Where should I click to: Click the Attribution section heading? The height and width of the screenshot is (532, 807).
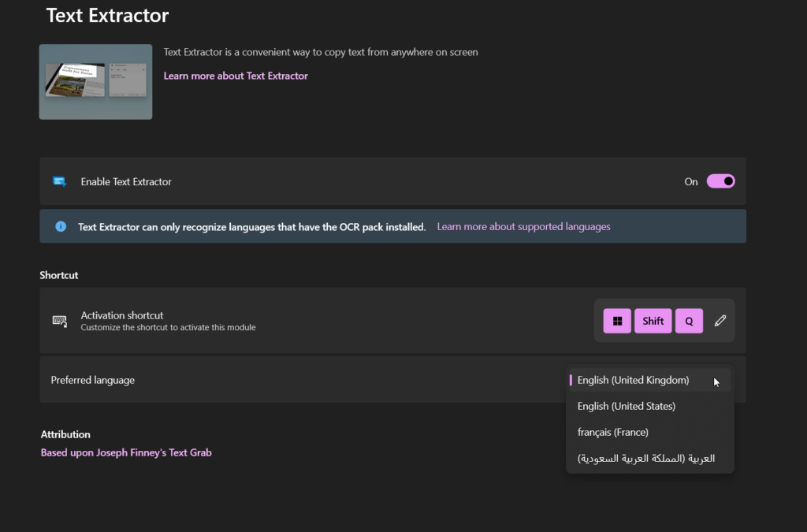click(65, 434)
